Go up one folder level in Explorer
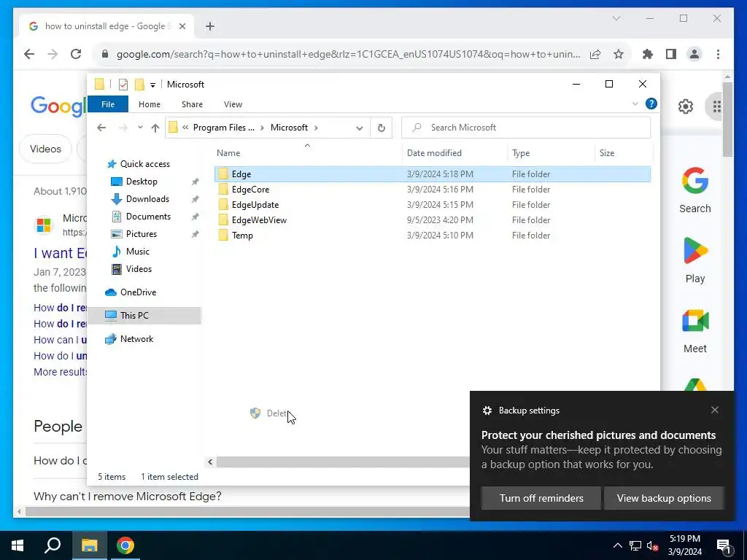Screen dimensions: 747x560 coord(155,128)
